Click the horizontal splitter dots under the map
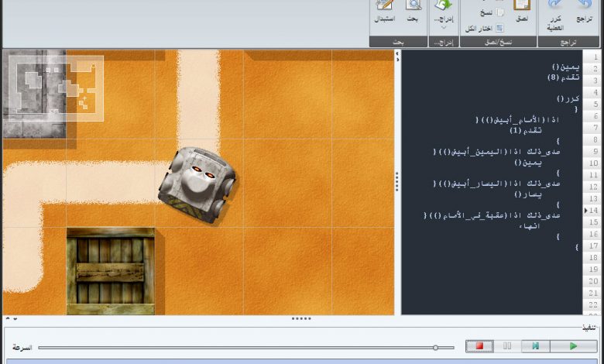 (301, 318)
